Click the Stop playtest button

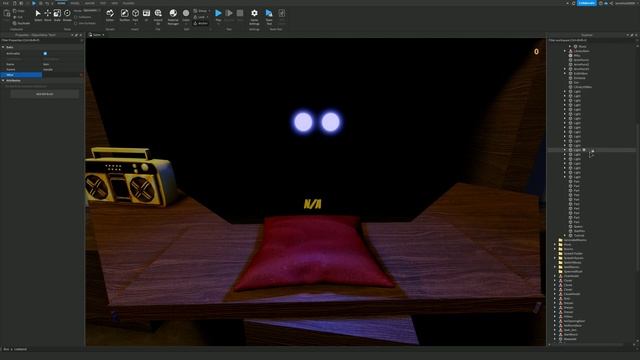click(240, 13)
